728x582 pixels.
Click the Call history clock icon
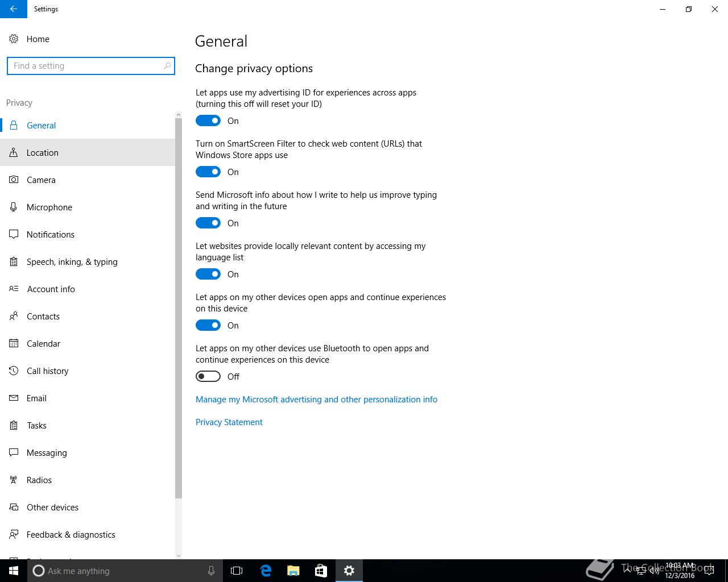tap(14, 371)
